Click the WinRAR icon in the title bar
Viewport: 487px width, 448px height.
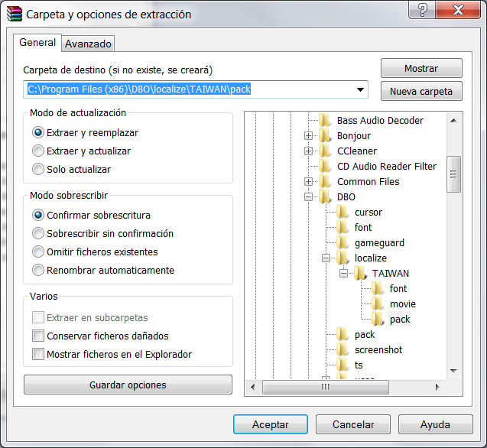(x=13, y=14)
